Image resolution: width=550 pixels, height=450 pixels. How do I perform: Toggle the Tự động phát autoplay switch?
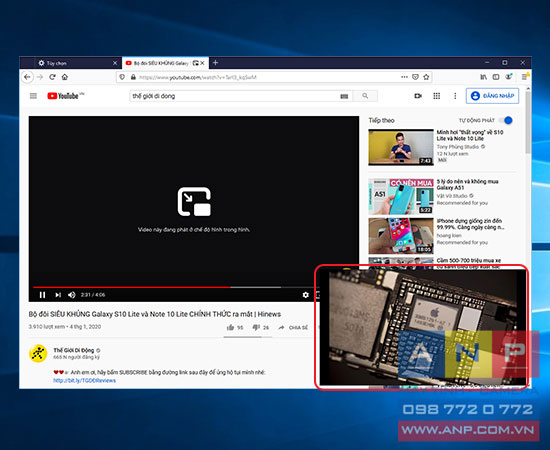click(x=506, y=120)
